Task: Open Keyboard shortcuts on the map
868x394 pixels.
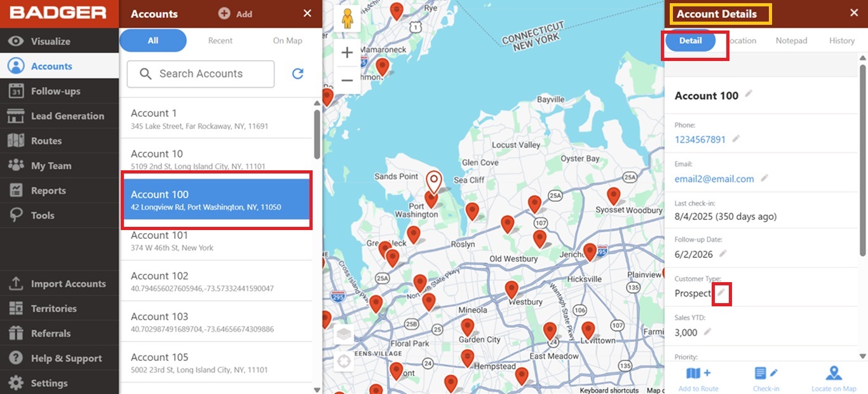Action: [609, 390]
